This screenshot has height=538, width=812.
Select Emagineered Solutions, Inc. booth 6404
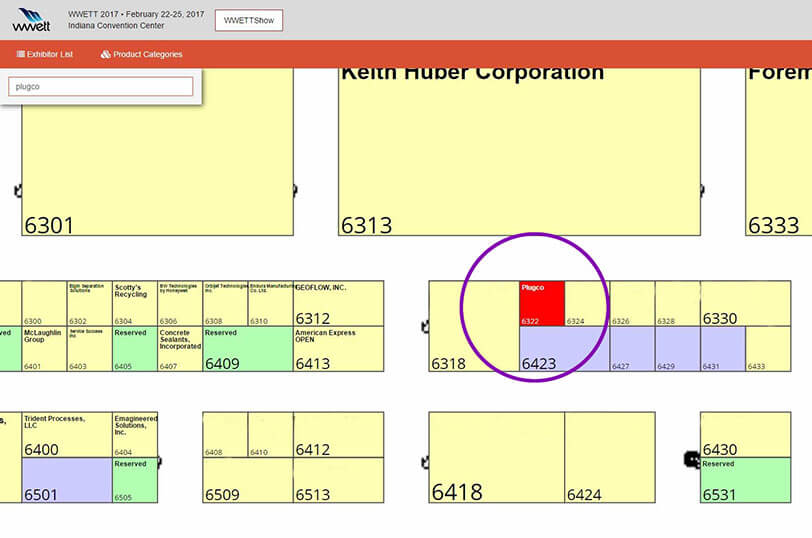tap(135, 435)
